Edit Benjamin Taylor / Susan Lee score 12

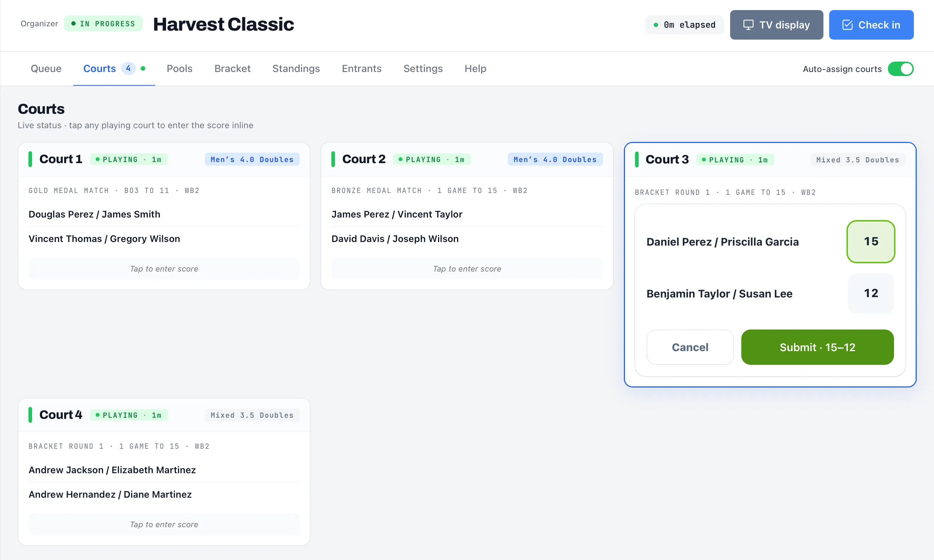(871, 293)
